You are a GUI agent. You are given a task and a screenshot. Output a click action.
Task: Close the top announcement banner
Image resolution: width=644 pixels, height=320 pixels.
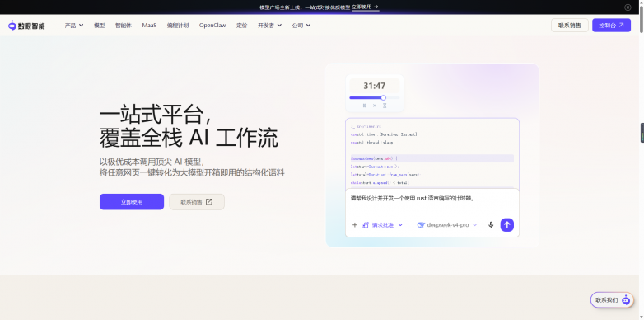coord(628,7)
